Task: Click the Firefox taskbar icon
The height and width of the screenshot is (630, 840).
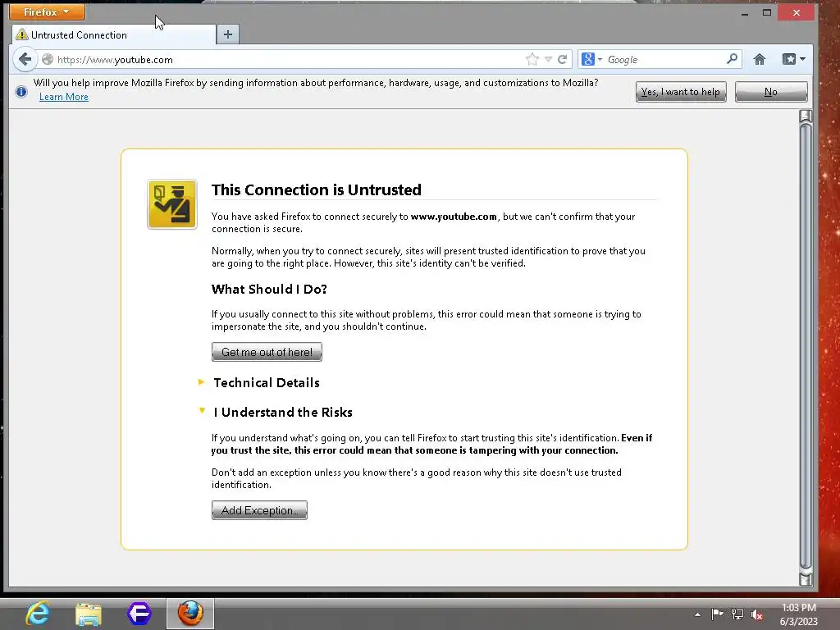Action: (x=190, y=614)
